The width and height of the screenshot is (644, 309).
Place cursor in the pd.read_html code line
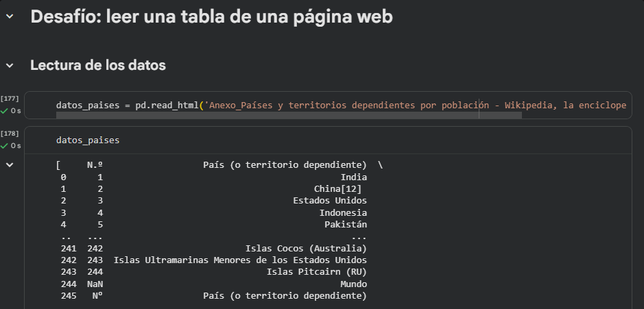tap(341, 105)
